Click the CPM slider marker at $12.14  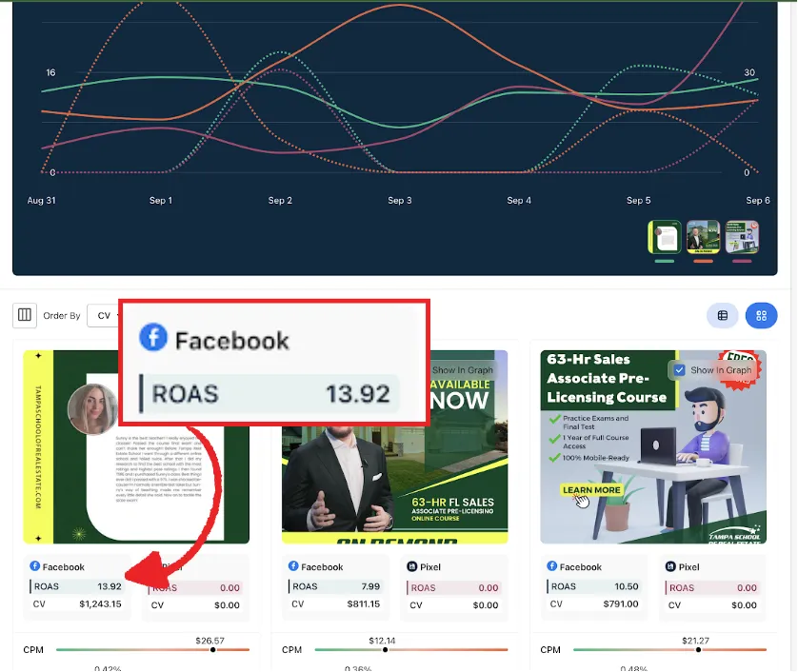pyautogui.click(x=386, y=649)
